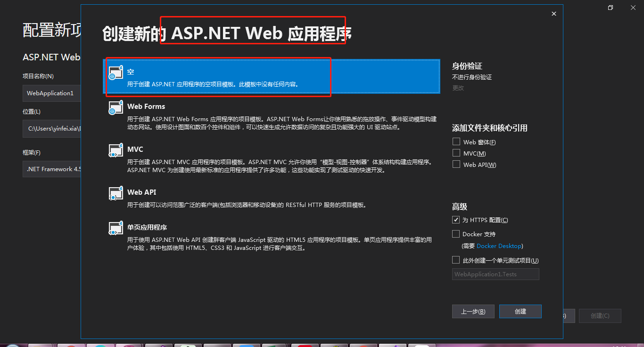Check the Web API(W) checkbox
Screen dimensions: 644x347
pyautogui.click(x=456, y=164)
